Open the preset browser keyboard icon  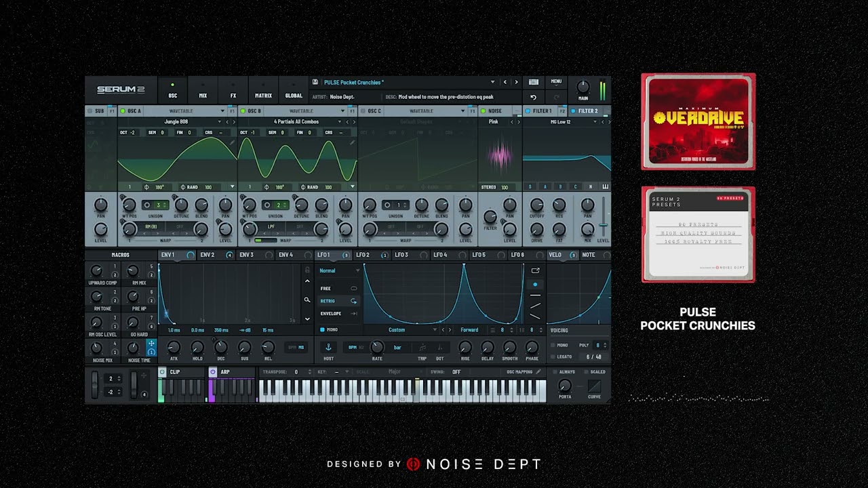534,82
